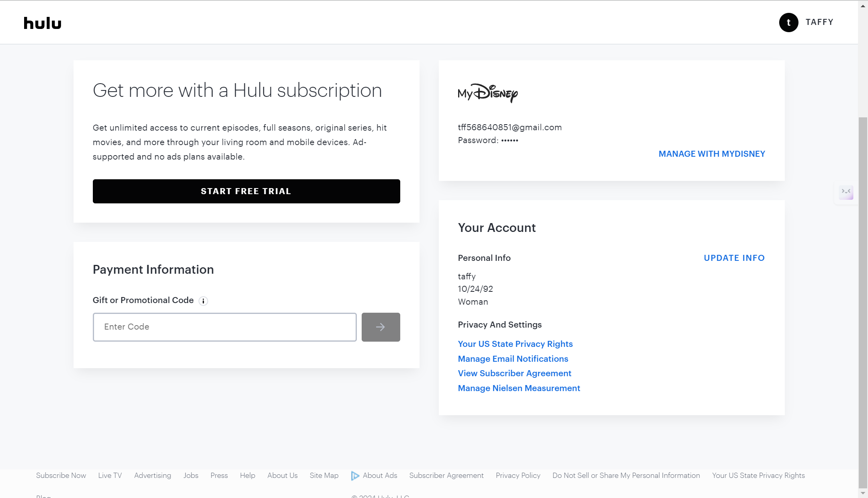Open Do Not Sell or Share footer link

tap(626, 475)
